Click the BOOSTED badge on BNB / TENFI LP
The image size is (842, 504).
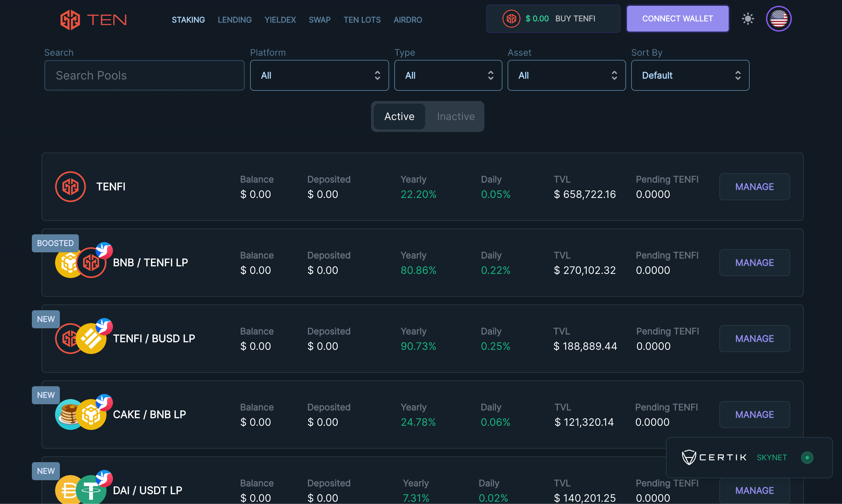pos(55,243)
